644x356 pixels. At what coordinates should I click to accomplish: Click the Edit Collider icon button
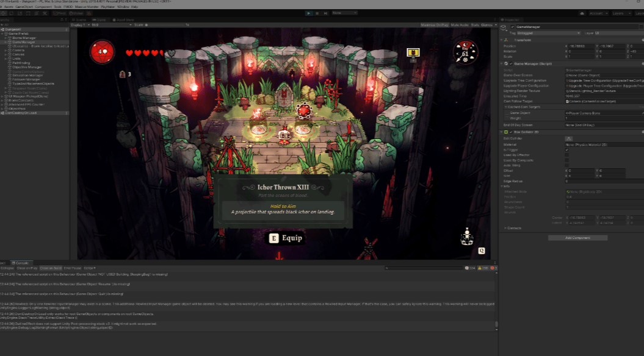[568, 138]
